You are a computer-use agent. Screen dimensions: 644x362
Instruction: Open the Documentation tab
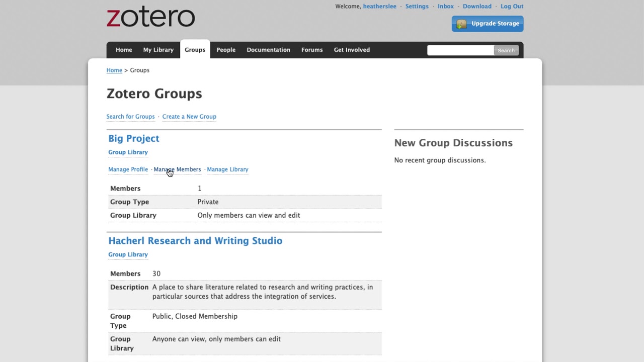268,50
